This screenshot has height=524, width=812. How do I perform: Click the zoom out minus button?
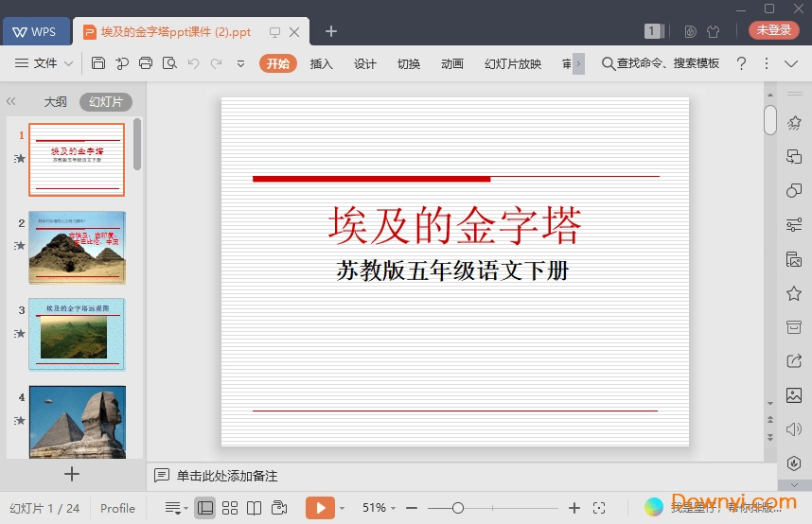412,509
